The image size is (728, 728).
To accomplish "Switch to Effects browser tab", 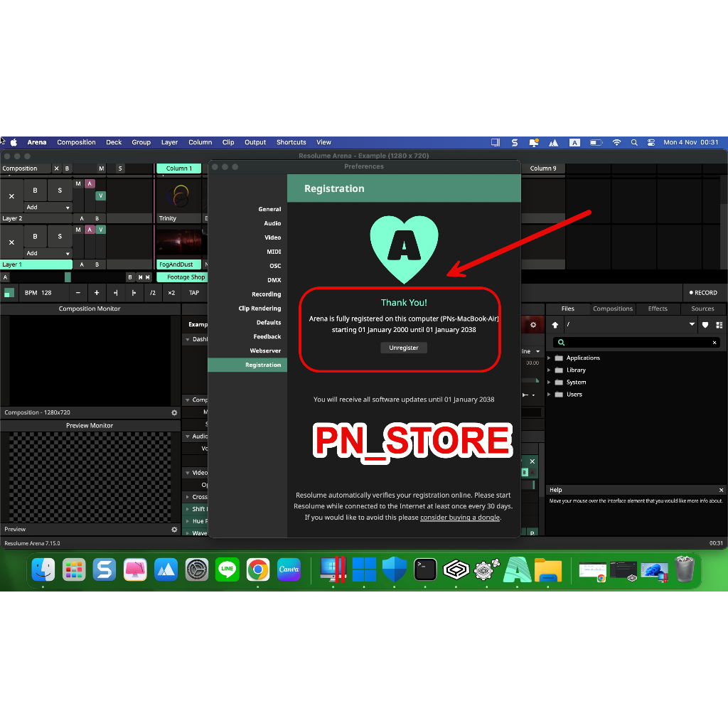I will pyautogui.click(x=658, y=309).
